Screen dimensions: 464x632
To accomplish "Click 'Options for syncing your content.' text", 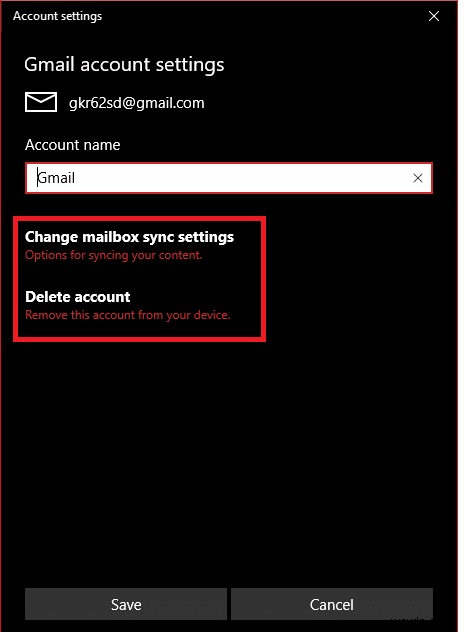I will (x=113, y=255).
